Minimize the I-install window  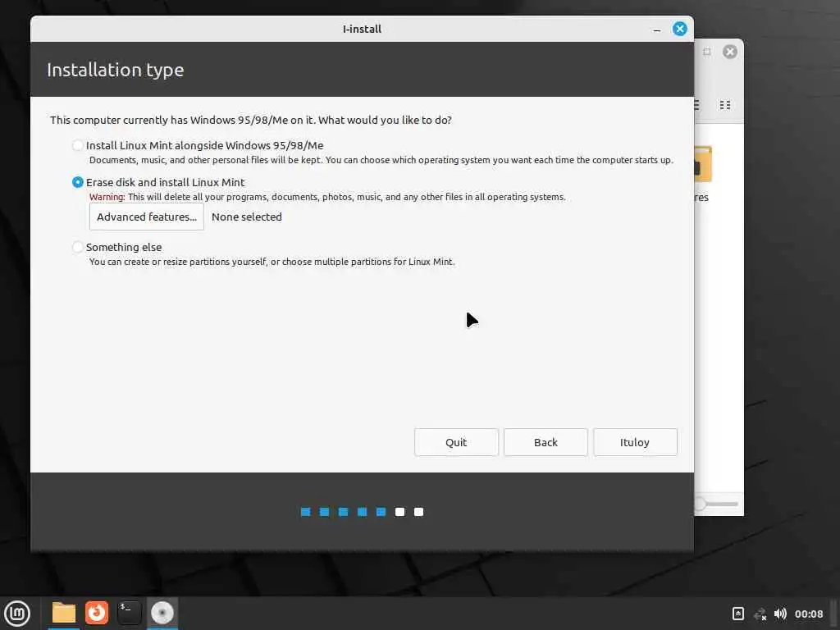click(657, 30)
